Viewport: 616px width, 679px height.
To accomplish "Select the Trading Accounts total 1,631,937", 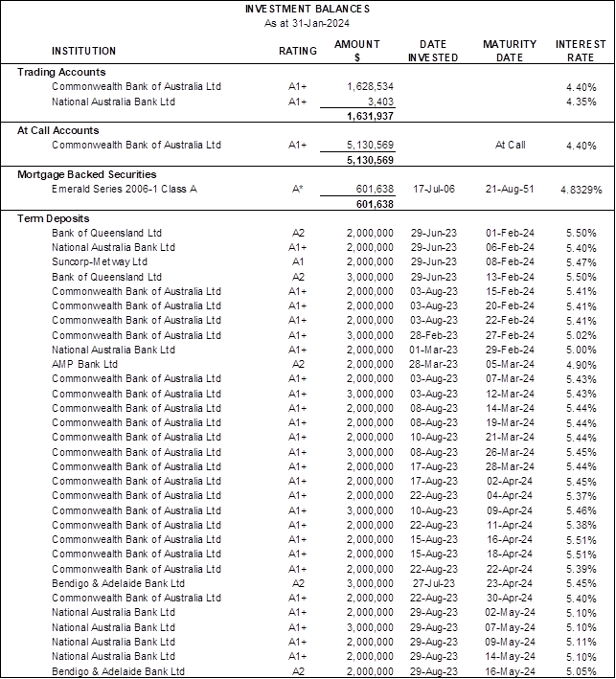I will coord(370,116).
